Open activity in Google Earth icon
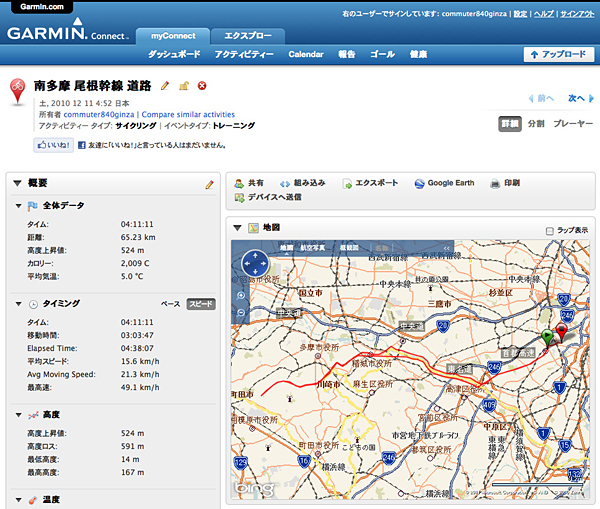The height and width of the screenshot is (509, 600). [x=419, y=184]
